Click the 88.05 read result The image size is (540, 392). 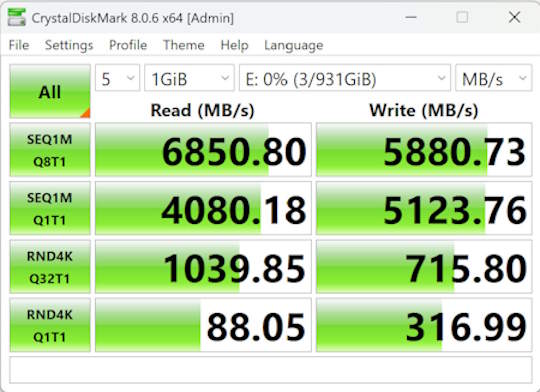coord(203,325)
